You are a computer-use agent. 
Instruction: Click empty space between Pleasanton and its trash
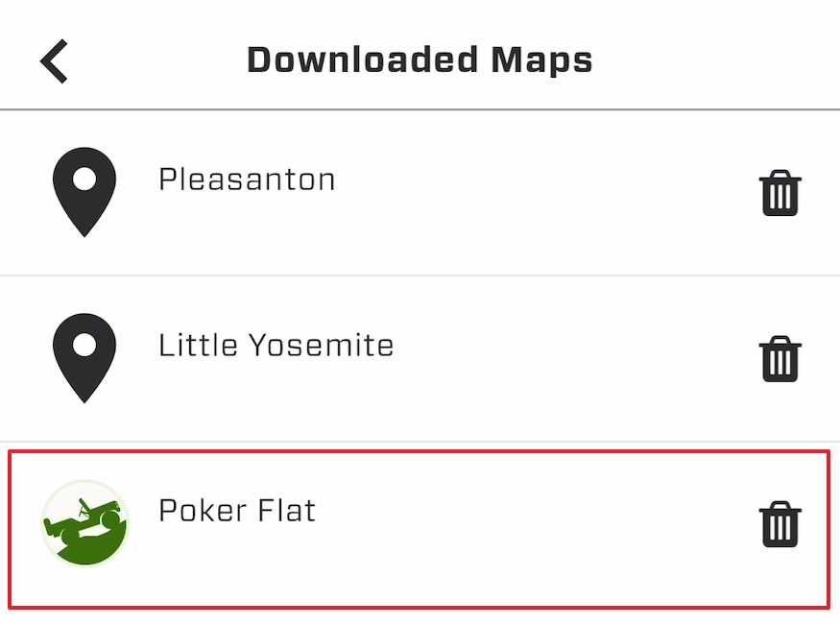click(547, 192)
